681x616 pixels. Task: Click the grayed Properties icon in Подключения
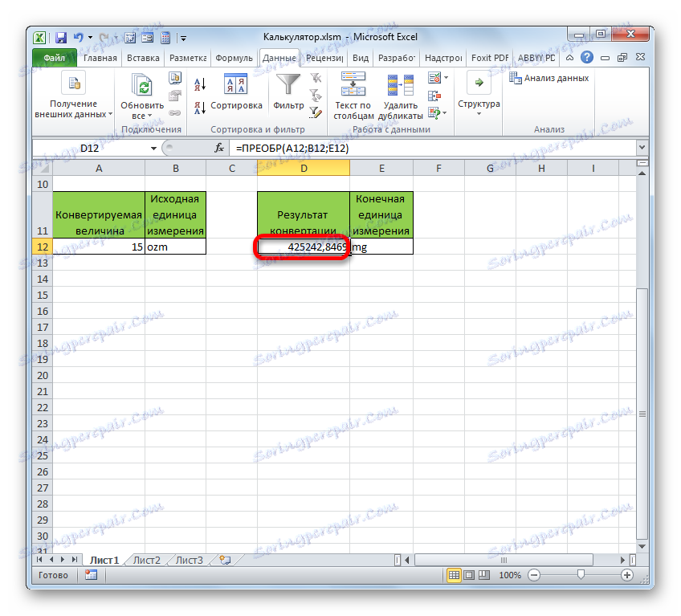(x=175, y=96)
